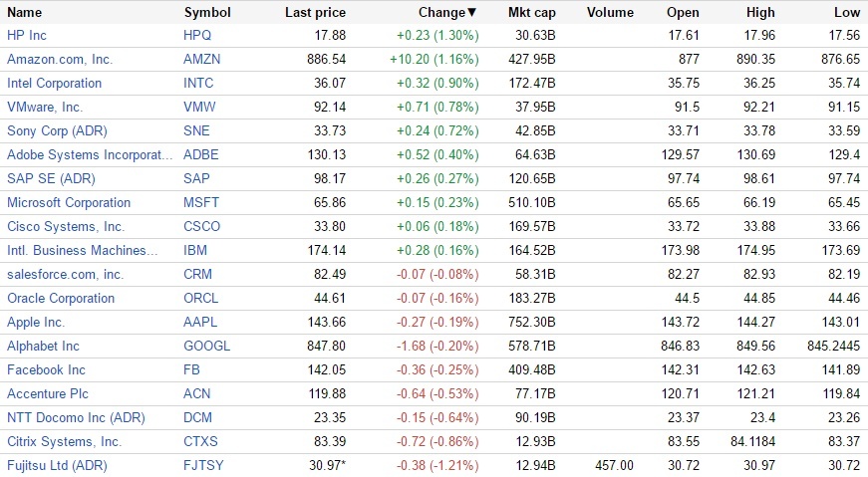Click the AAPL symbol link
The height and width of the screenshot is (477, 868).
pos(200,322)
